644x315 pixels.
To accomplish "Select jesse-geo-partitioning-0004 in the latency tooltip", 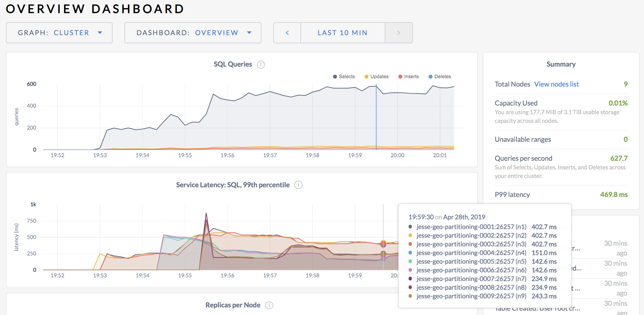I will pos(471,253).
